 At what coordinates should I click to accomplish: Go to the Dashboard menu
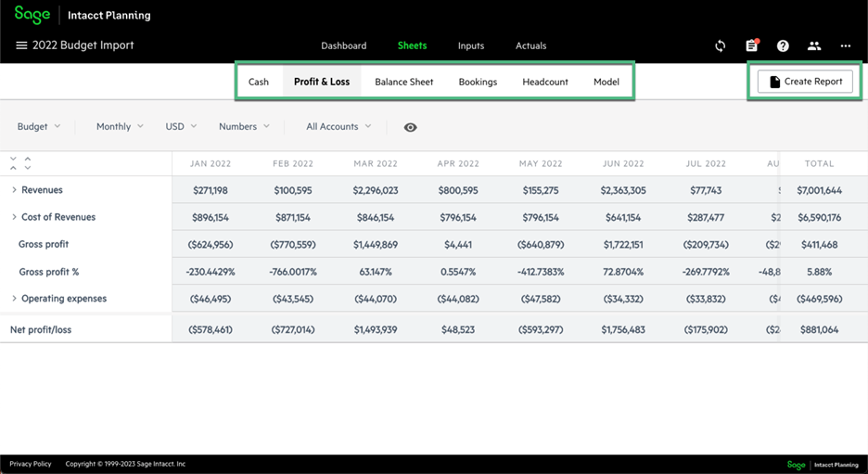coord(344,46)
